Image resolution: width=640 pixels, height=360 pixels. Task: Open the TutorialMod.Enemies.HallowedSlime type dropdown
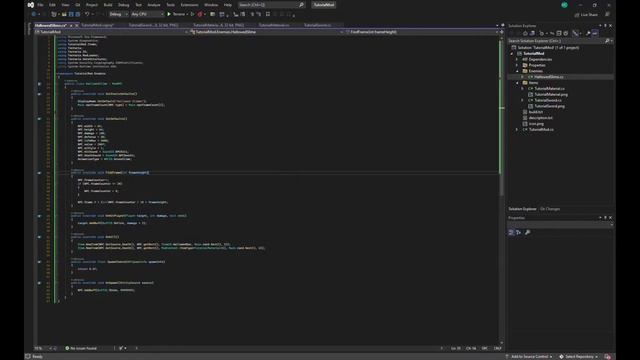click(266, 32)
